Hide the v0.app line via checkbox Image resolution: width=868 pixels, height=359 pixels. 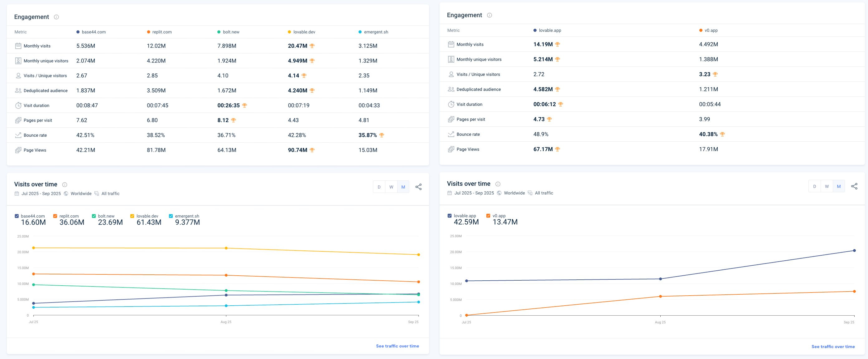tap(488, 216)
